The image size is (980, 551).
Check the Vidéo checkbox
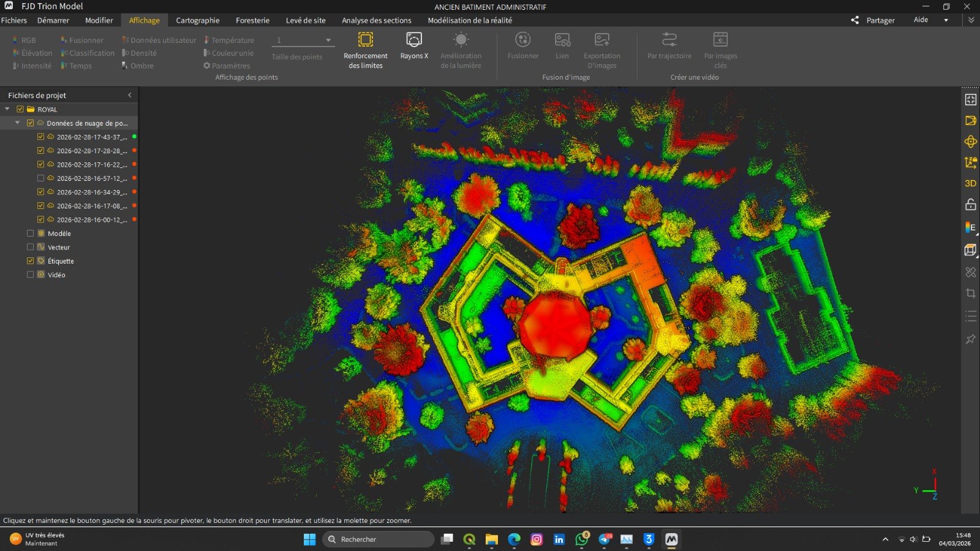click(x=30, y=275)
